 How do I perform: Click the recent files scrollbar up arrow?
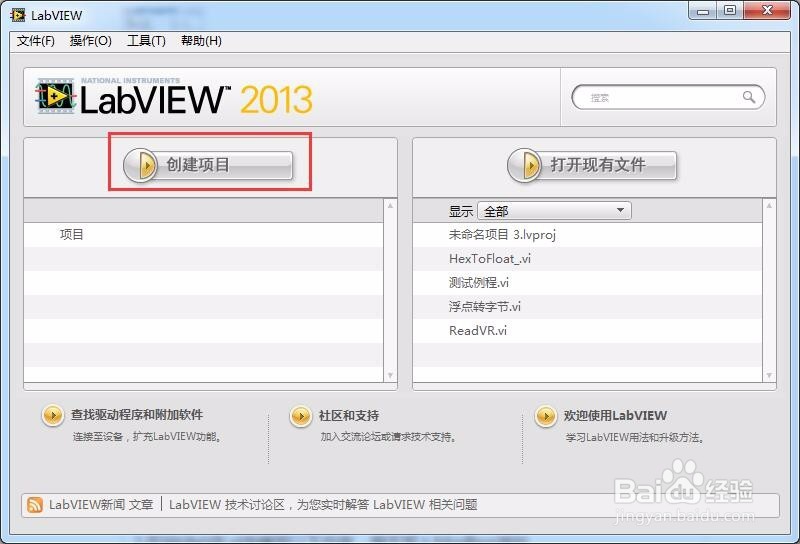769,205
